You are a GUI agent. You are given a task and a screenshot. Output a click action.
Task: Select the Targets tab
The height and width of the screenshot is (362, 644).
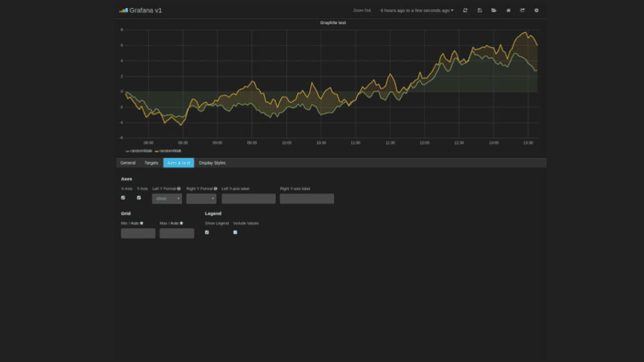coord(152,163)
